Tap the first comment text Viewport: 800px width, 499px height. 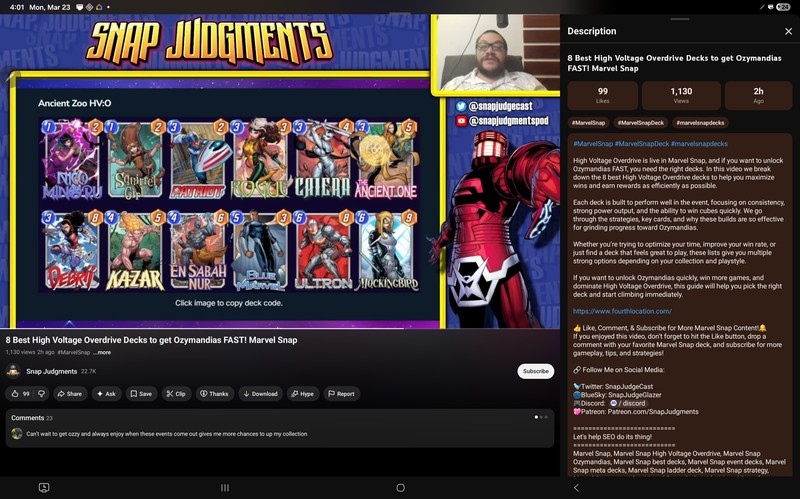[167, 434]
